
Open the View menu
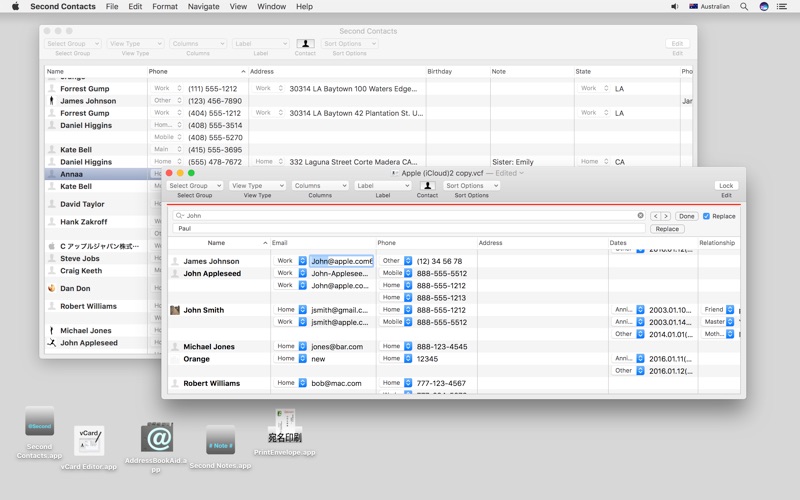click(238, 7)
